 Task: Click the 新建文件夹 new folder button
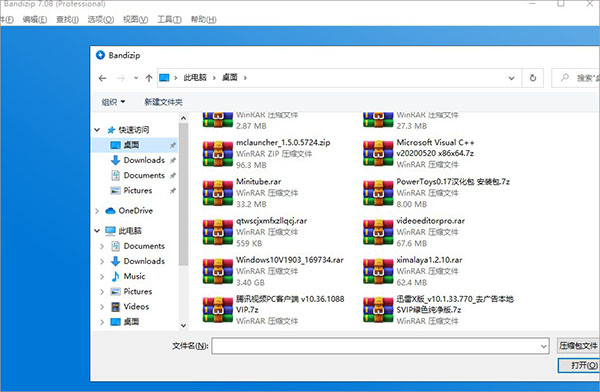click(x=163, y=102)
